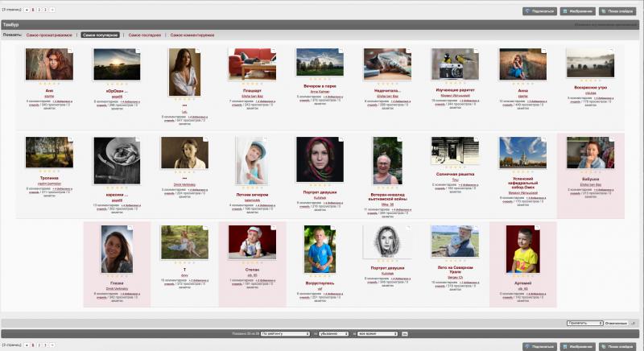Click the icon on the bottom 'Подписаться' button

[528, 346]
